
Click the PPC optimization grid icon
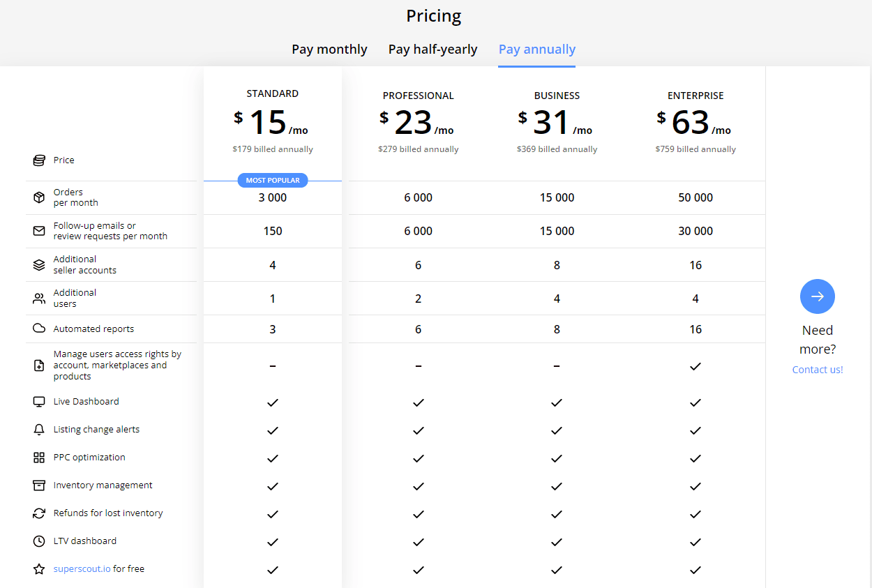(39, 458)
